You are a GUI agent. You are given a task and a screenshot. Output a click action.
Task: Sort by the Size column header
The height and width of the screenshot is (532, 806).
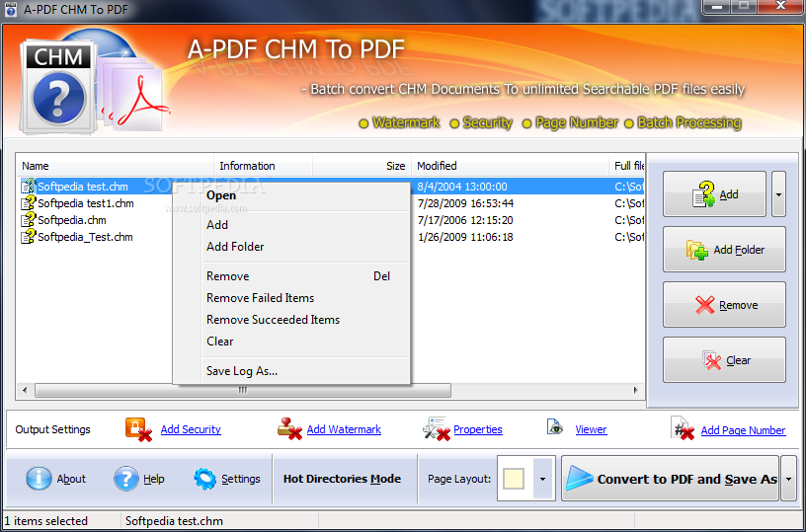click(x=362, y=166)
